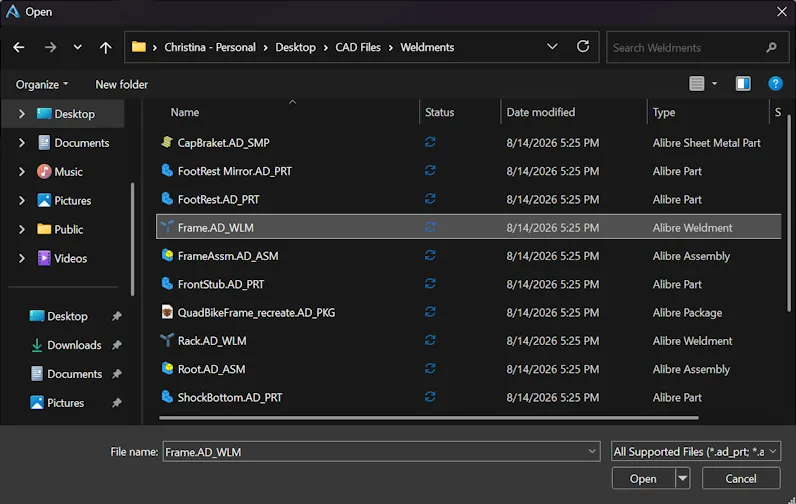Viewport: 796px width, 504px height.
Task: Open the Open button's split dropdown arrow
Action: [683, 478]
